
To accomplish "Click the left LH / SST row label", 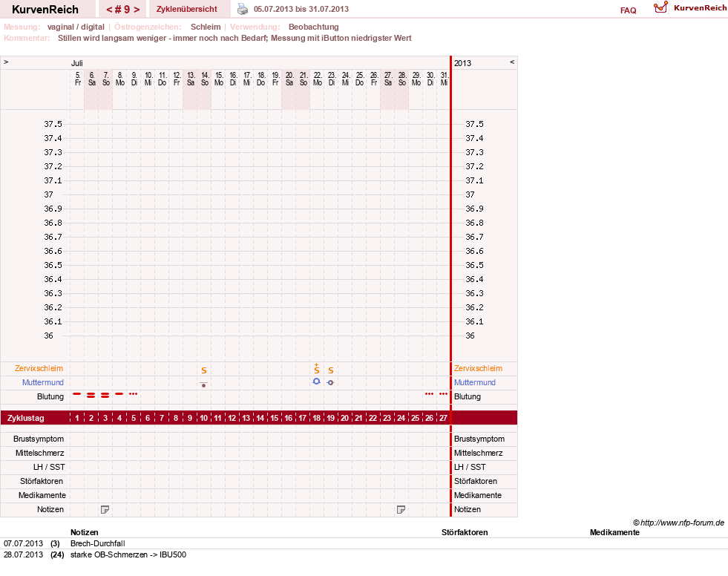I will 49,467.
